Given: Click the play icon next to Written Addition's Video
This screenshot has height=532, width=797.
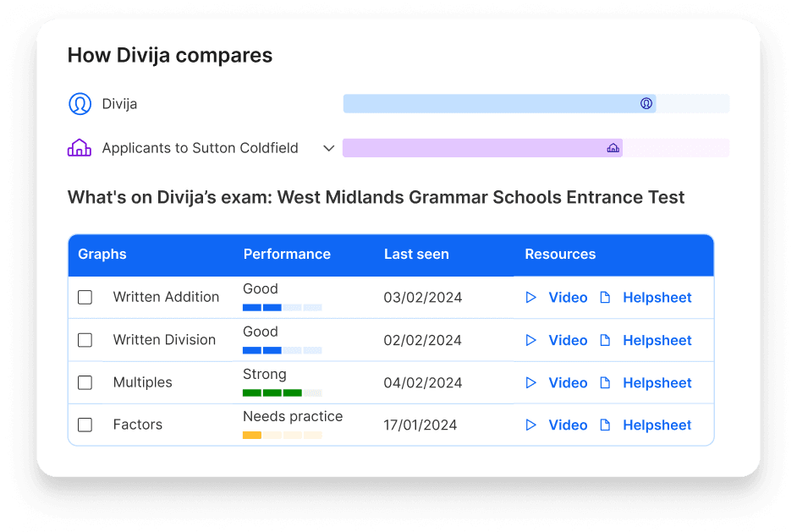Looking at the screenshot, I should tap(531, 297).
